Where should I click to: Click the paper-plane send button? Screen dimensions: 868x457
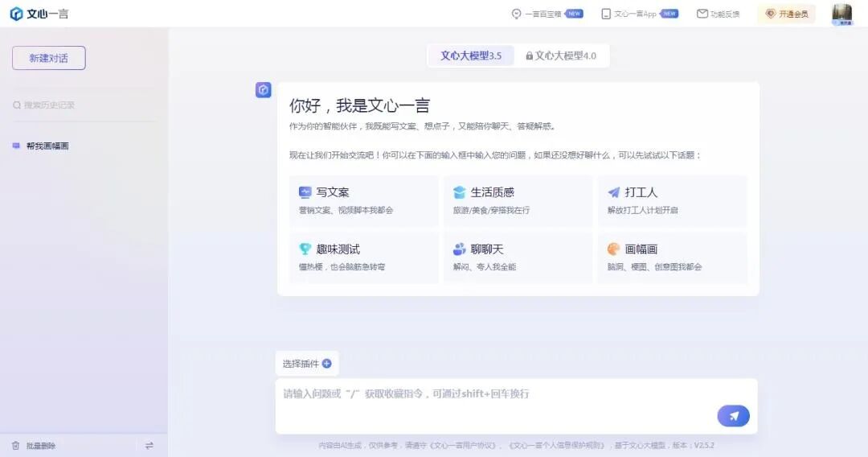(734, 416)
